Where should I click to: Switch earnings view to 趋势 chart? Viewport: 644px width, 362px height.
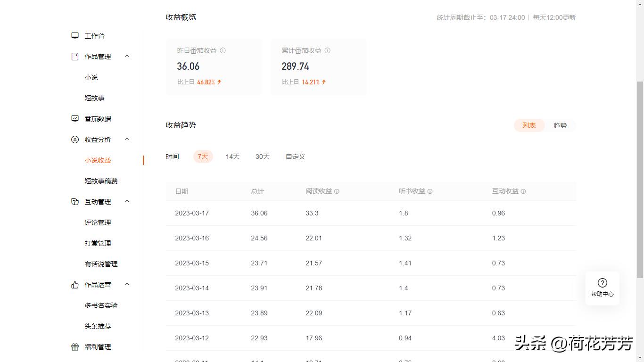560,125
